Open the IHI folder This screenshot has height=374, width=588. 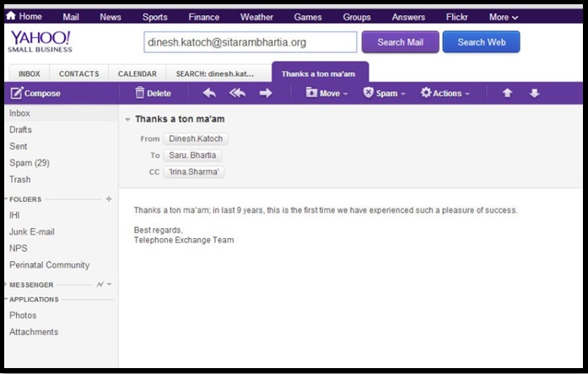tap(14, 215)
